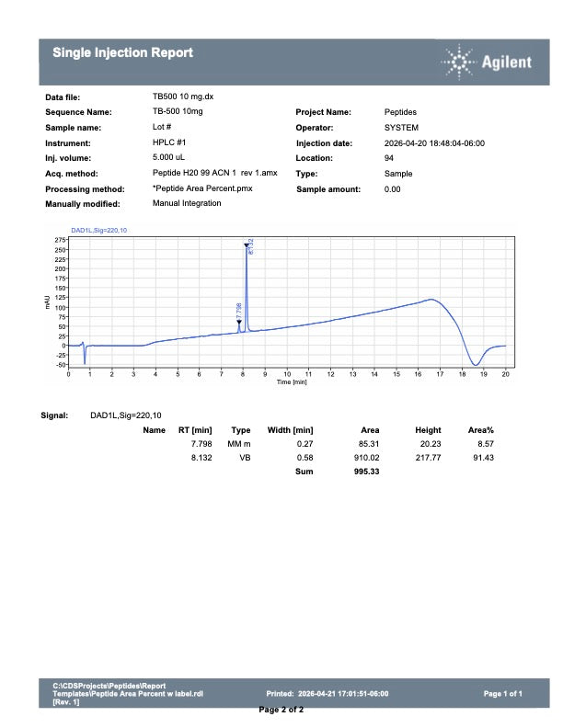Viewport: 563px width, 728px height.
Task: Click height value '20.23'
Action: pyautogui.click(x=431, y=444)
